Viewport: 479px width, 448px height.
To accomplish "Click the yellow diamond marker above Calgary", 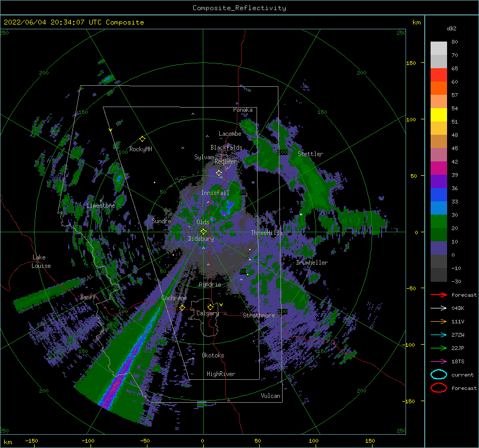I will (x=210, y=307).
